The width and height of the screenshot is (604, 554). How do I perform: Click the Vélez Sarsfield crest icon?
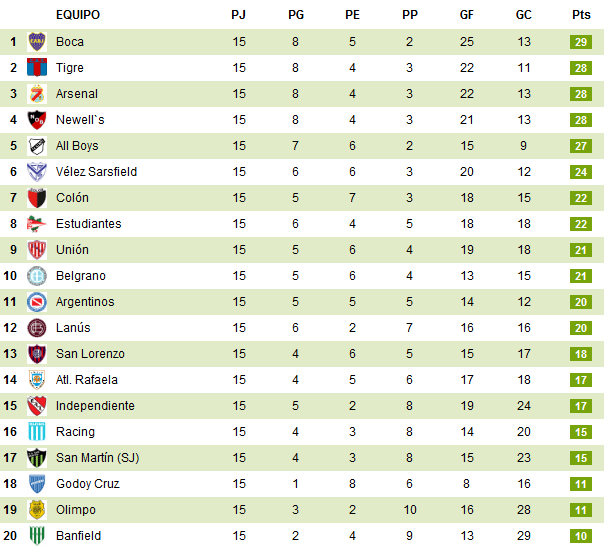pos(37,172)
